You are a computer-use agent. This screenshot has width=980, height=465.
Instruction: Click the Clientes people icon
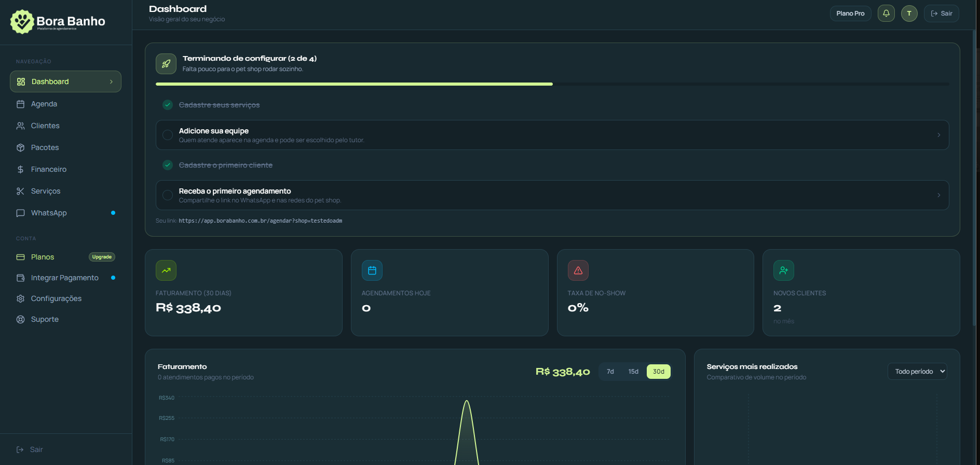[21, 126]
